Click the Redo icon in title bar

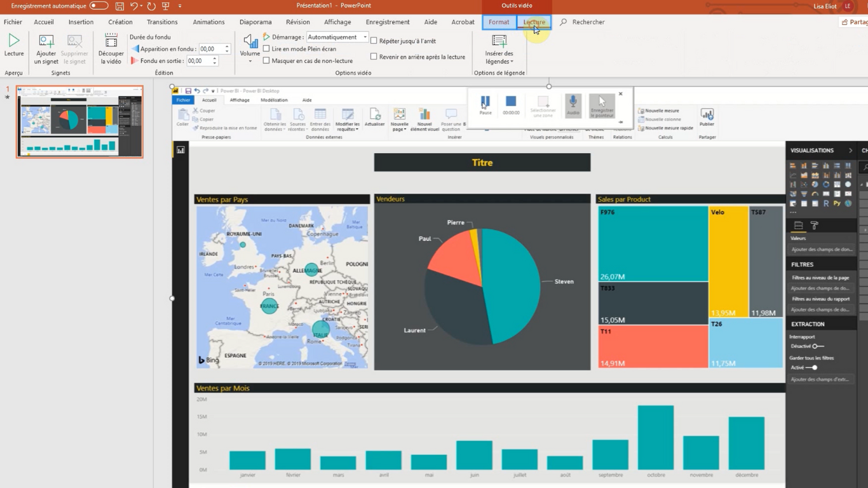[x=151, y=6]
